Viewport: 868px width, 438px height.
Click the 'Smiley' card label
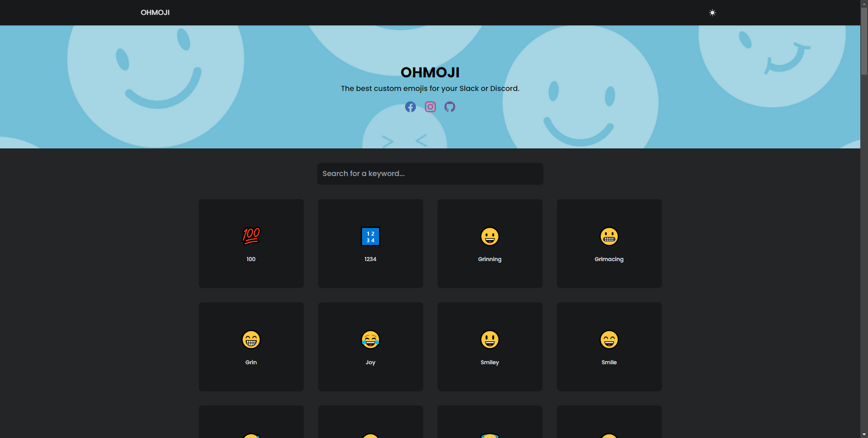pyautogui.click(x=490, y=362)
